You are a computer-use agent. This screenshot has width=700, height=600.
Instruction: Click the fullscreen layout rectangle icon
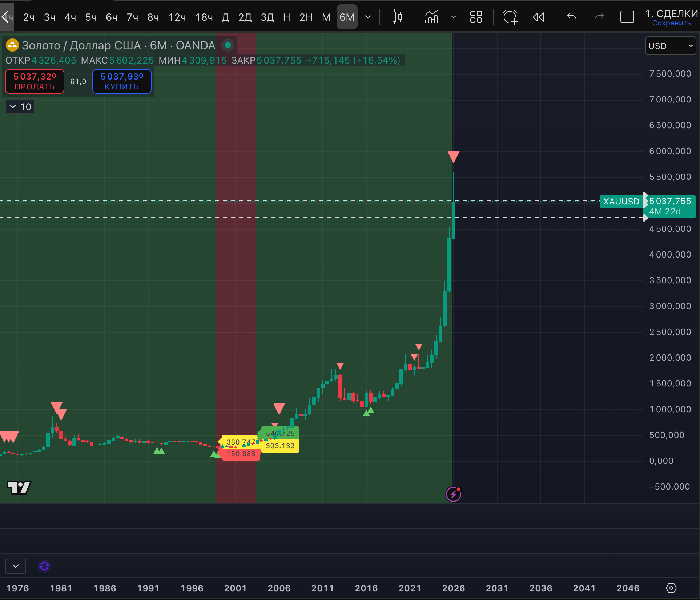(x=627, y=17)
